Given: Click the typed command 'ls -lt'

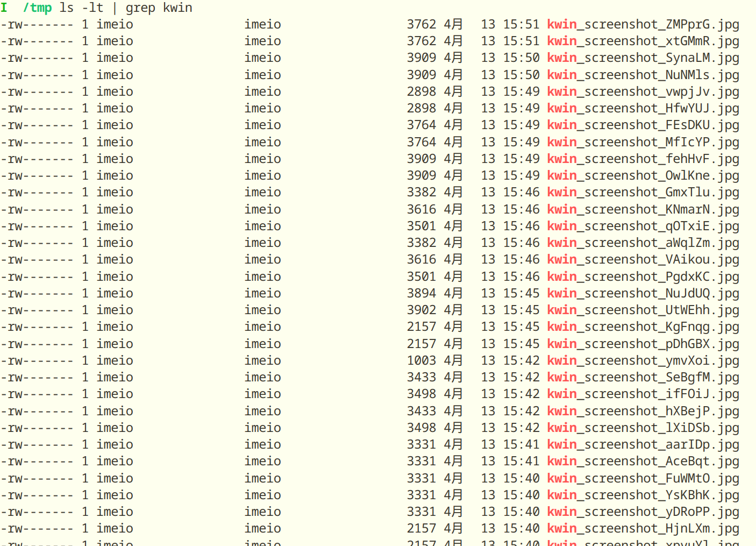Looking at the screenshot, I should [82, 8].
